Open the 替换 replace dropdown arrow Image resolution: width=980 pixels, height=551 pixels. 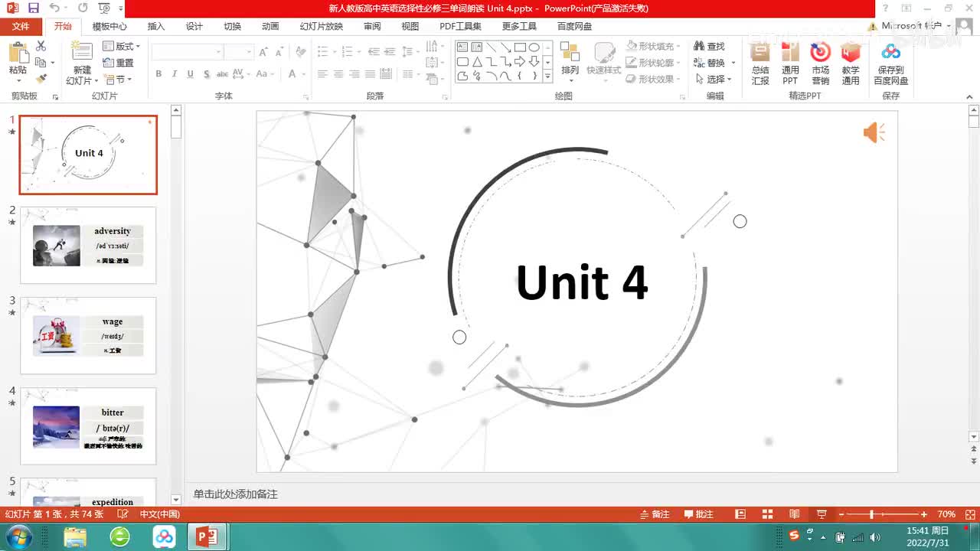click(733, 64)
